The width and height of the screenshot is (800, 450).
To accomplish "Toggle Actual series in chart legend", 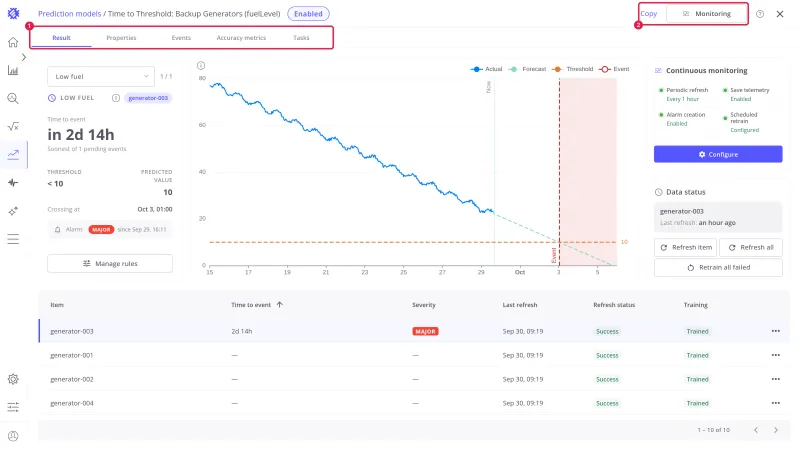I will [x=486, y=69].
